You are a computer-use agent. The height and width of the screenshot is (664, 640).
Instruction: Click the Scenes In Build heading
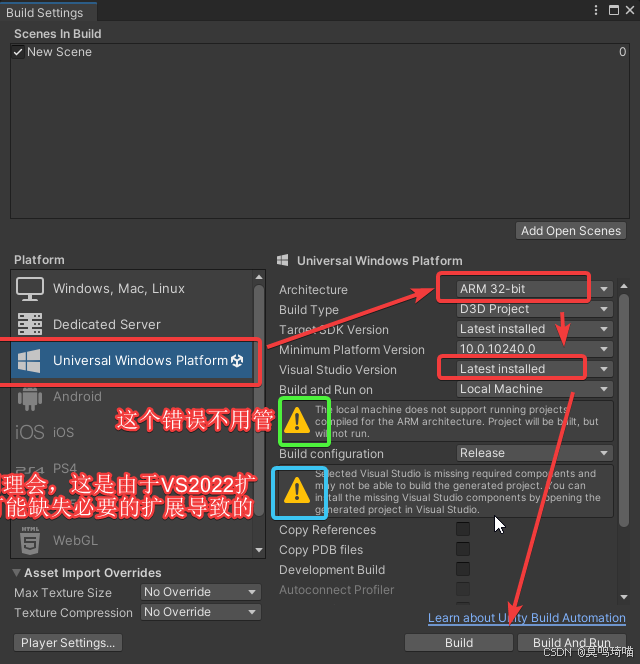pos(58,34)
